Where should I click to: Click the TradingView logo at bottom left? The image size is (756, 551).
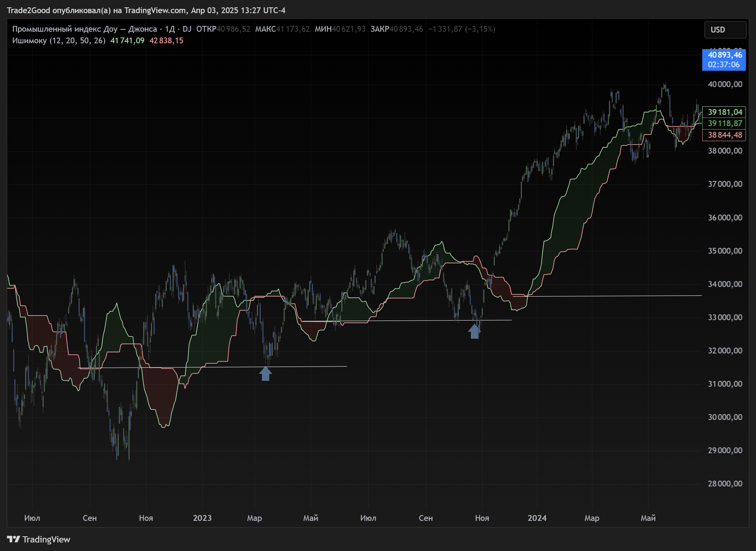click(x=38, y=539)
